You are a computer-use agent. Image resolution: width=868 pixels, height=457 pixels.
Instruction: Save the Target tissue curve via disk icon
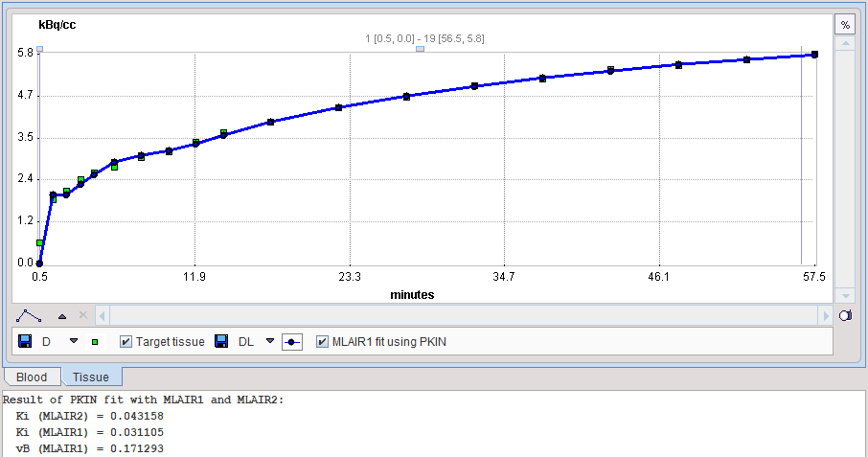point(25,341)
